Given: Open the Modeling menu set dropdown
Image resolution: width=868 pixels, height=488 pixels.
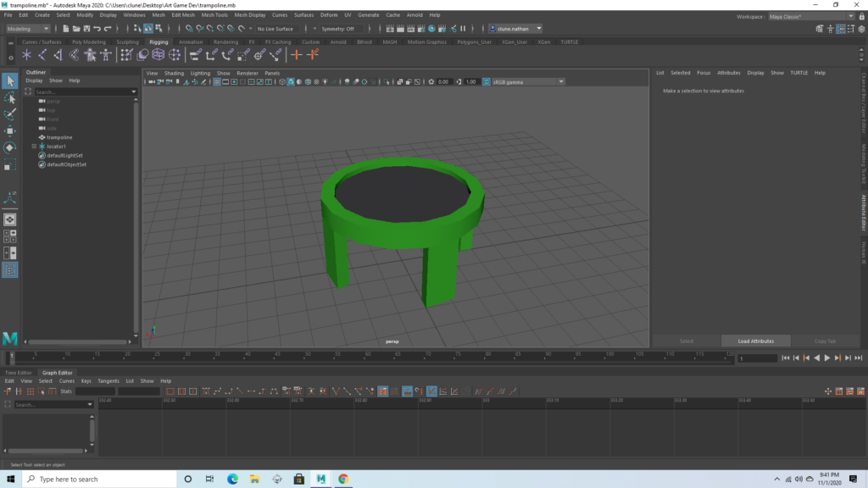Looking at the screenshot, I should [x=28, y=29].
